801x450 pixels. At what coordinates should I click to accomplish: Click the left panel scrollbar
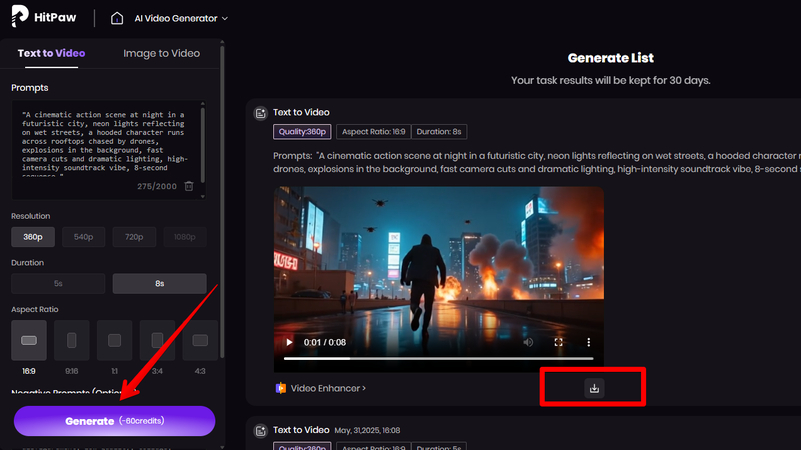tap(222, 202)
